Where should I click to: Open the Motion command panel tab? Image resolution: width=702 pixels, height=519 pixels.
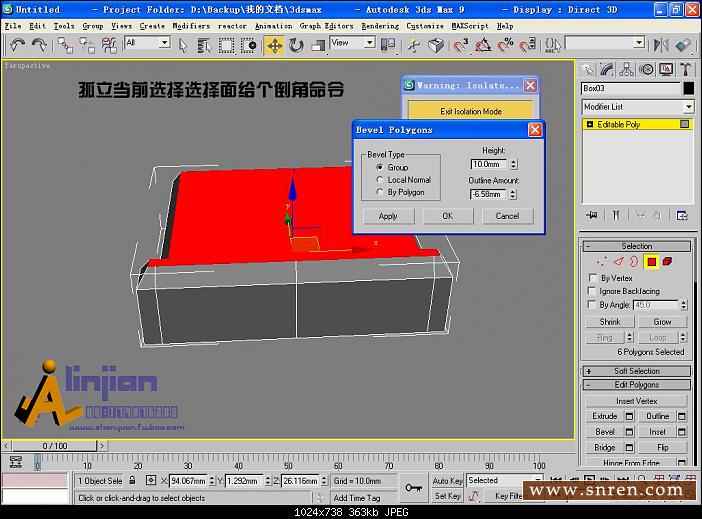pos(646,69)
